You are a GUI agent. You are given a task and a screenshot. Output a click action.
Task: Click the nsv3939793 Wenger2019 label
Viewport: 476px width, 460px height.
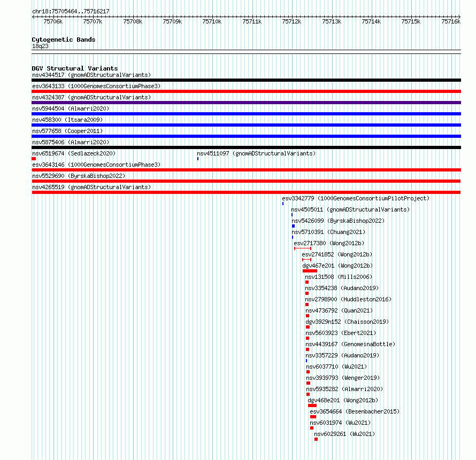343,378
